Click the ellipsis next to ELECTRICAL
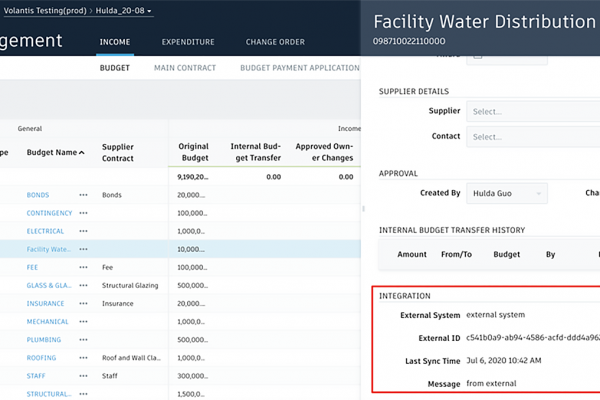The image size is (600, 400). point(84,231)
